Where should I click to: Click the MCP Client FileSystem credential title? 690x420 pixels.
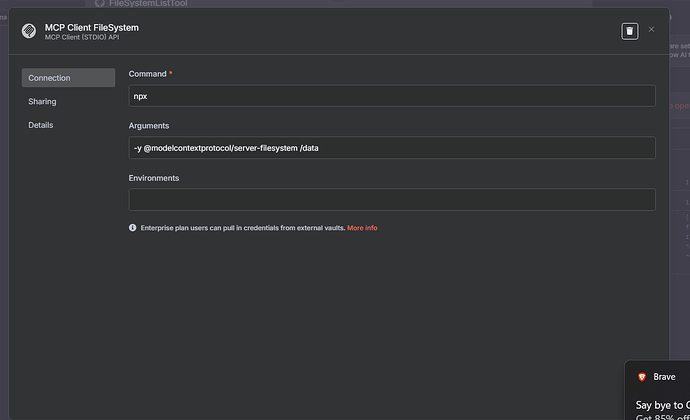pos(92,27)
